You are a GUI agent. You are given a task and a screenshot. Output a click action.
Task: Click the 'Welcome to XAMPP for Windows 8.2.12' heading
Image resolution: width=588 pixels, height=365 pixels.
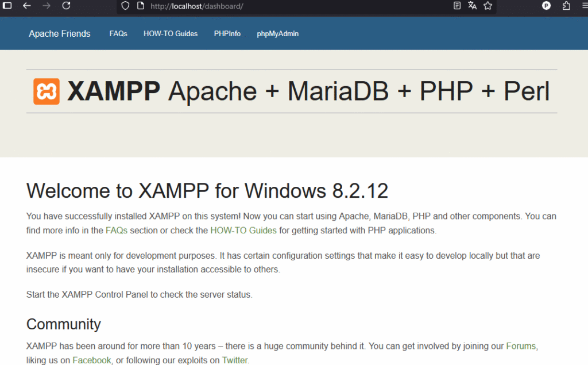pos(207,191)
